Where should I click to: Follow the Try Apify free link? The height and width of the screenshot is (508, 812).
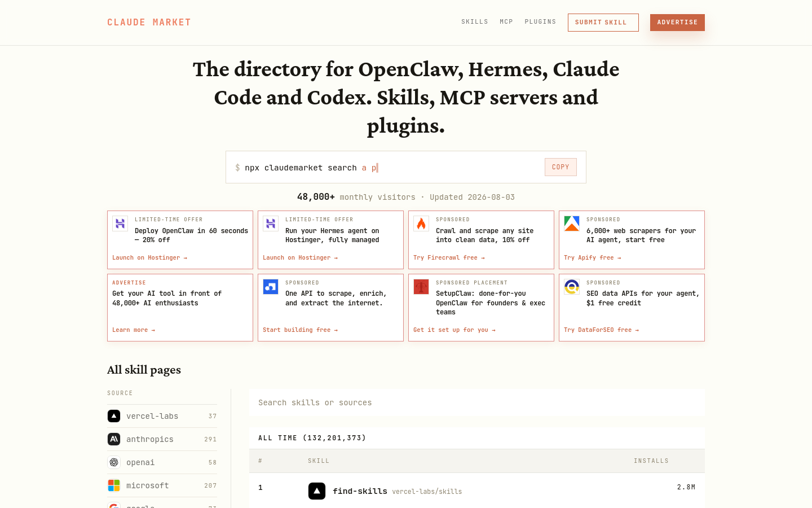tap(592, 258)
